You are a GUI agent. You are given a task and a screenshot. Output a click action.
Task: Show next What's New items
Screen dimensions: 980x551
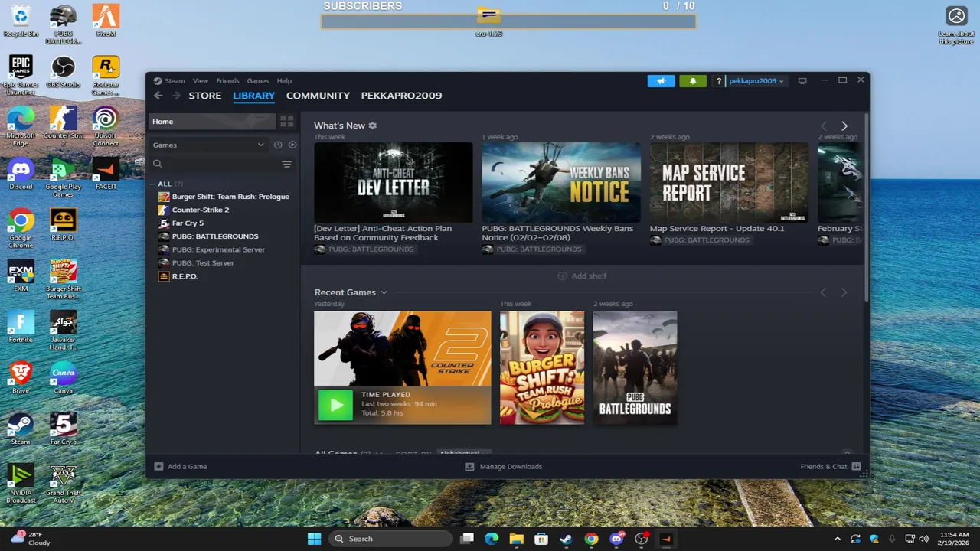pyautogui.click(x=844, y=126)
